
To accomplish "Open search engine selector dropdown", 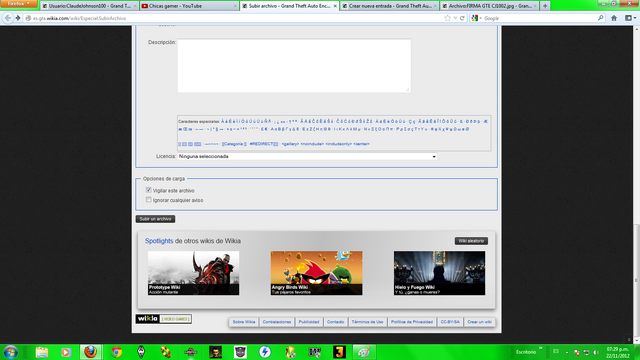I will (476, 18).
